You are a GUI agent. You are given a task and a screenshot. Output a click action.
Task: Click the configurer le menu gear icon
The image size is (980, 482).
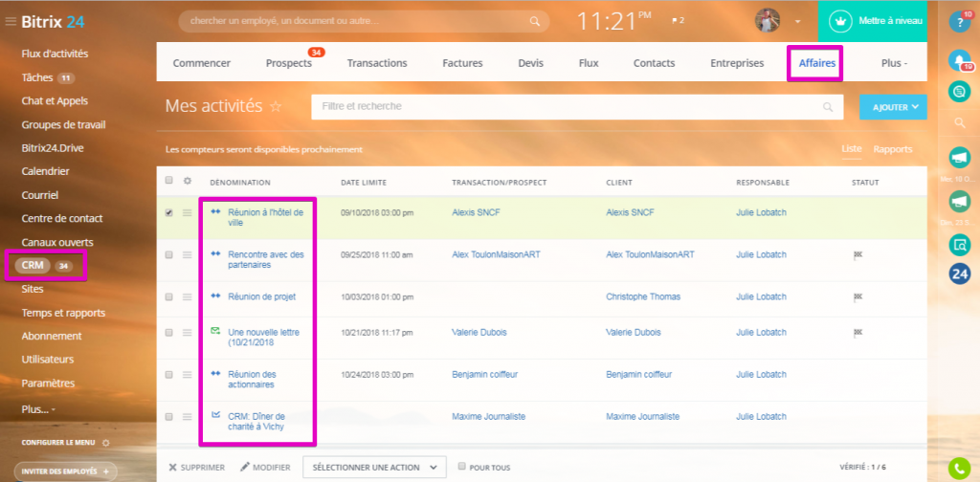[x=105, y=443]
